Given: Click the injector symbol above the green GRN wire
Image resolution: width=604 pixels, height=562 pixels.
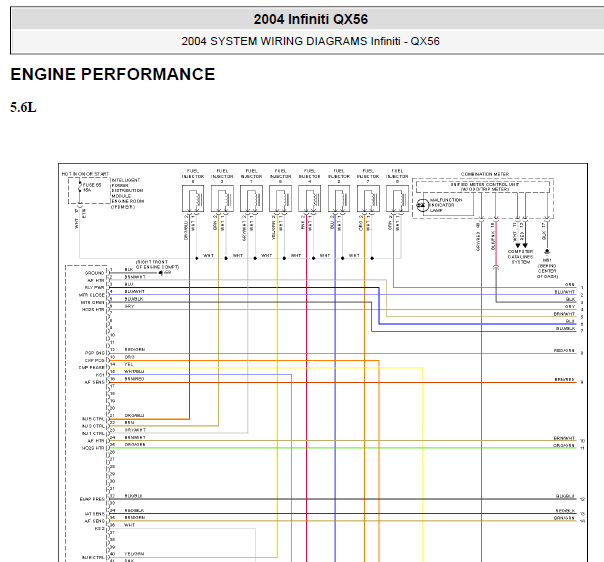Looking at the screenshot, I should tap(397, 198).
